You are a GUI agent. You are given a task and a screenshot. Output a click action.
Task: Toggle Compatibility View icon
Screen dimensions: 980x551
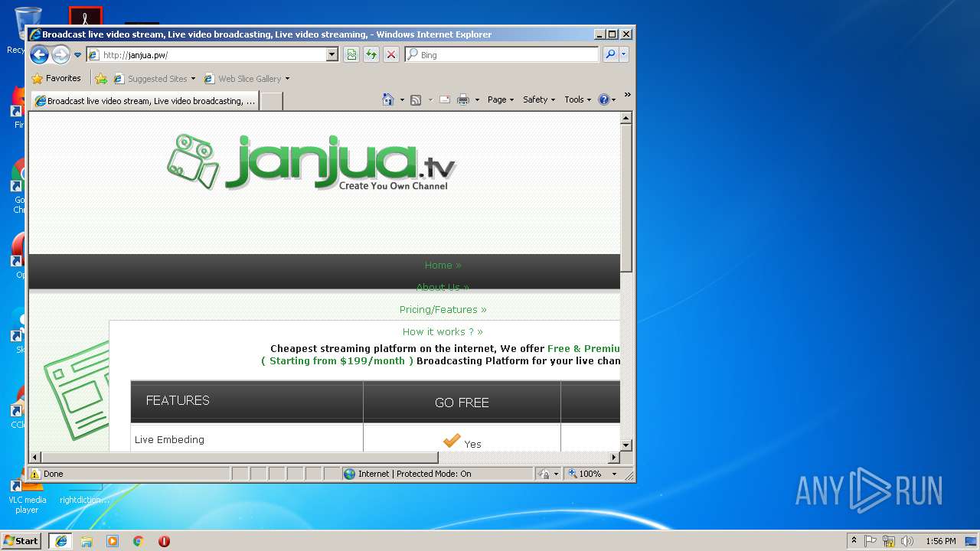coord(351,54)
